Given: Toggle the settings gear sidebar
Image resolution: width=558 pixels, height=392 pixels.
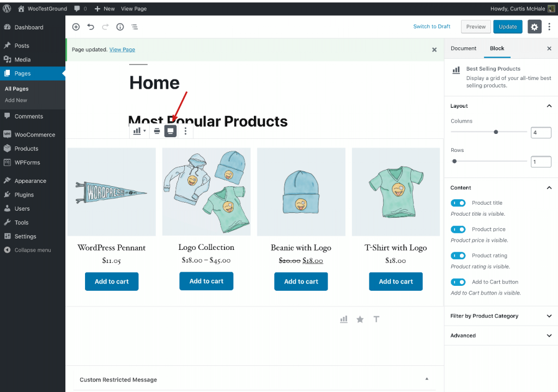Looking at the screenshot, I should point(534,27).
